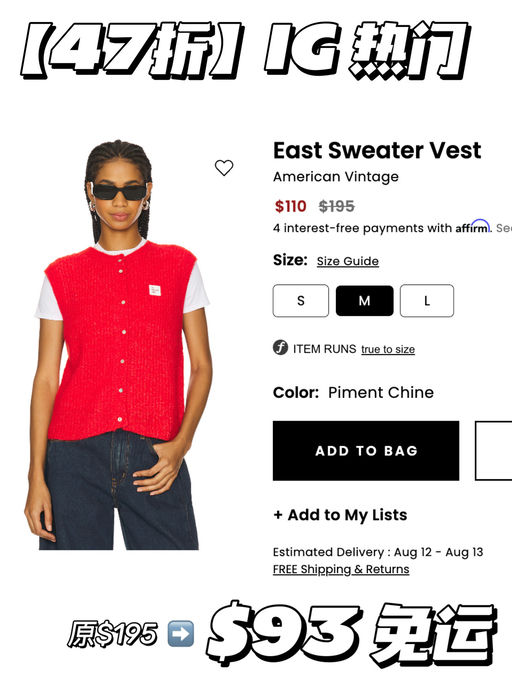Click the $110 sale price
The width and height of the screenshot is (512, 683).
(x=291, y=206)
